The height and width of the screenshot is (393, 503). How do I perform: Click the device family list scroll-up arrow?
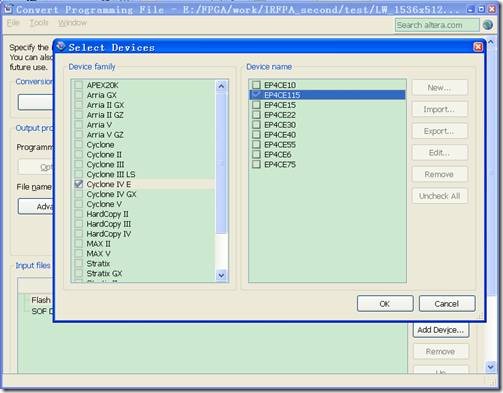[221, 86]
